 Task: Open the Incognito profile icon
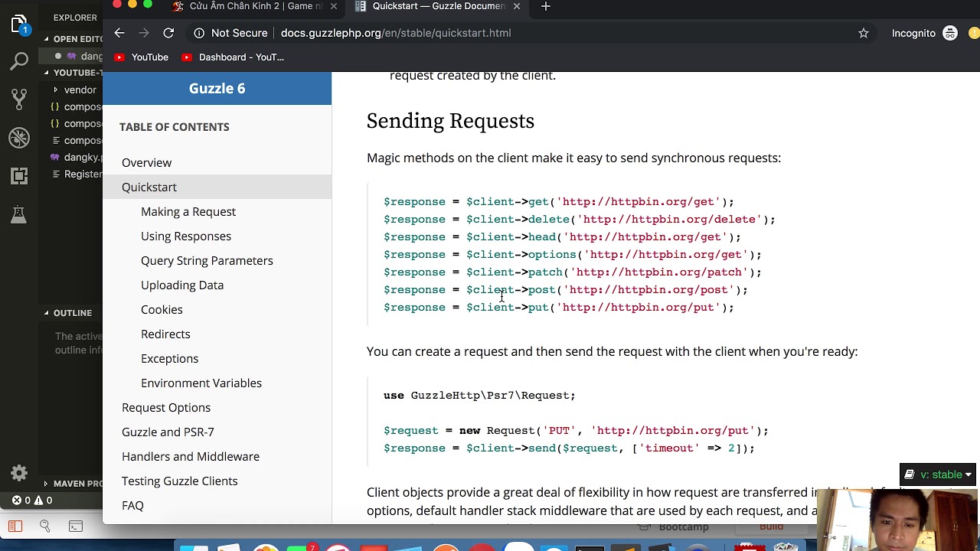[x=950, y=33]
